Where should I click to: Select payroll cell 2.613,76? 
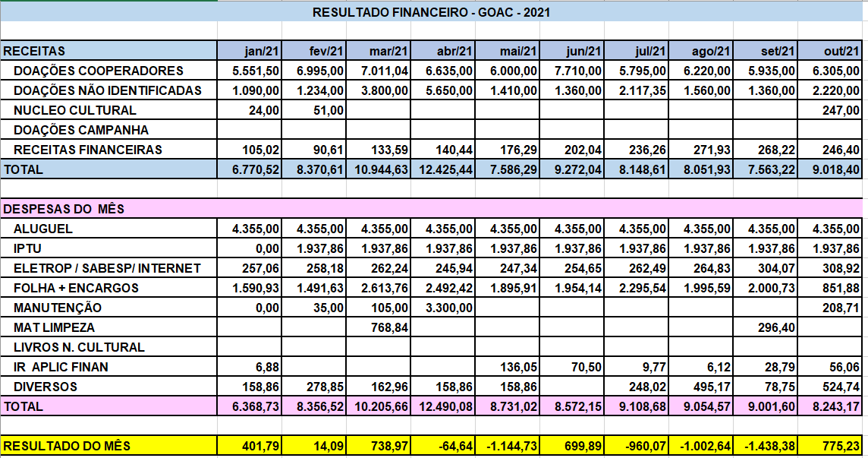click(x=378, y=288)
